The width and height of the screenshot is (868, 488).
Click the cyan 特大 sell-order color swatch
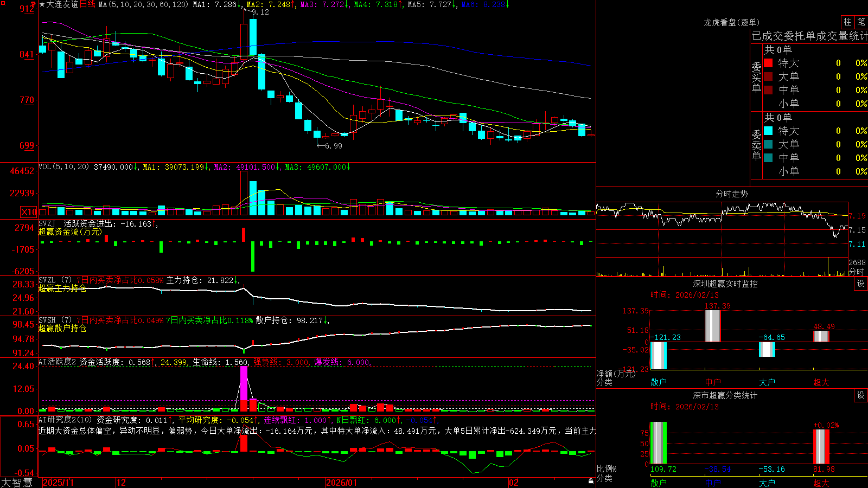(768, 131)
